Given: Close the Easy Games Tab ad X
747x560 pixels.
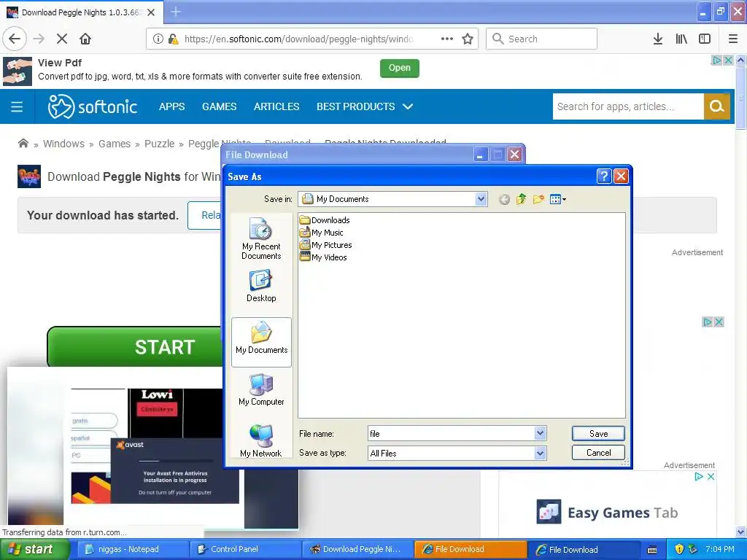Looking at the screenshot, I should [711, 476].
